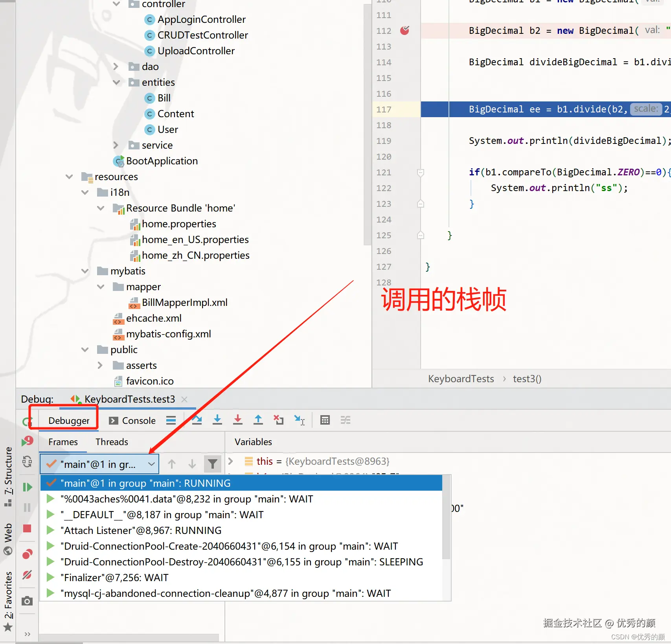Open the main thread selector dropdown

pos(99,464)
